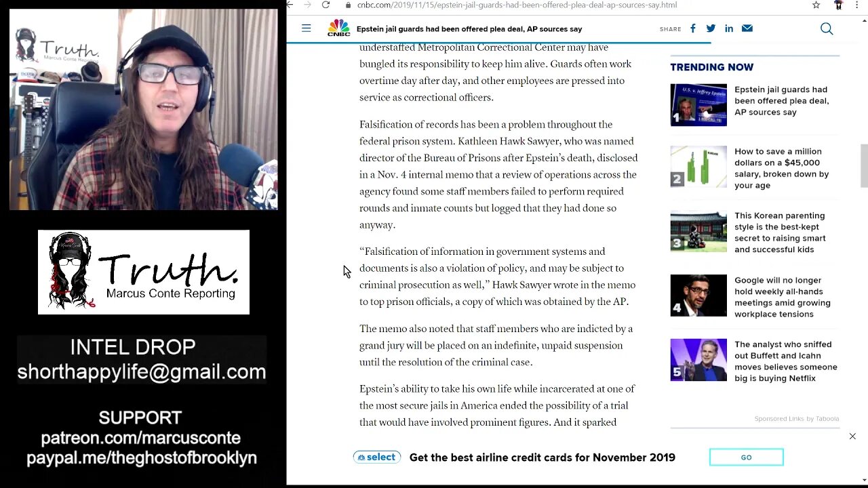Click shorthappylife@gmail.com text
This screenshot has height=488, width=868.
142,371
